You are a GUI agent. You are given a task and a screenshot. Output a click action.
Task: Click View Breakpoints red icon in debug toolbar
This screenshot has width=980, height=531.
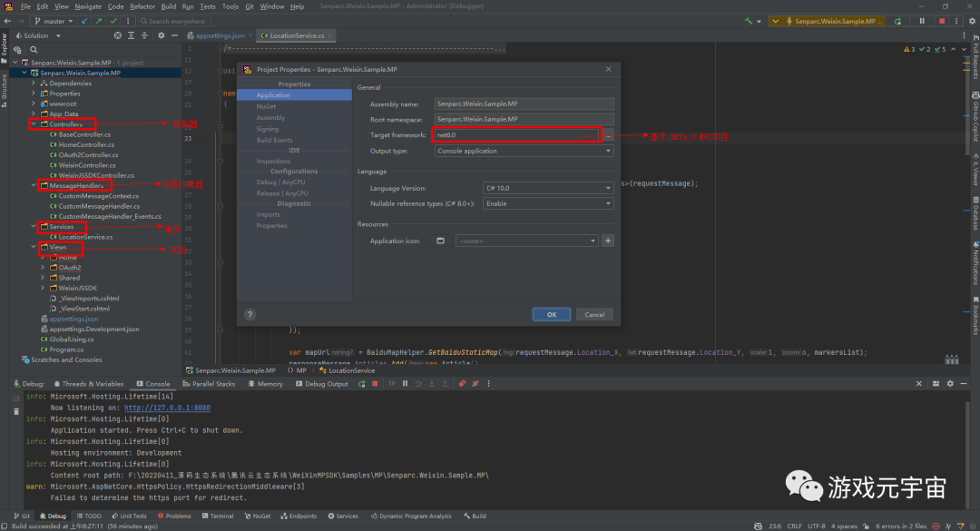(x=462, y=384)
